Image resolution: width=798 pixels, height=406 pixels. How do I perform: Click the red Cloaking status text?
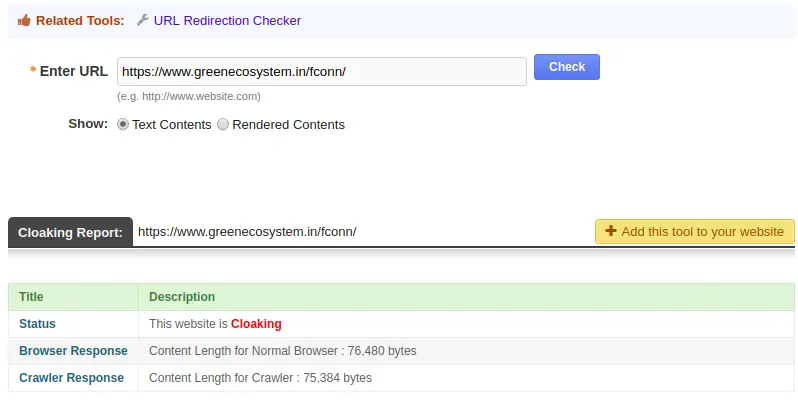pos(256,324)
